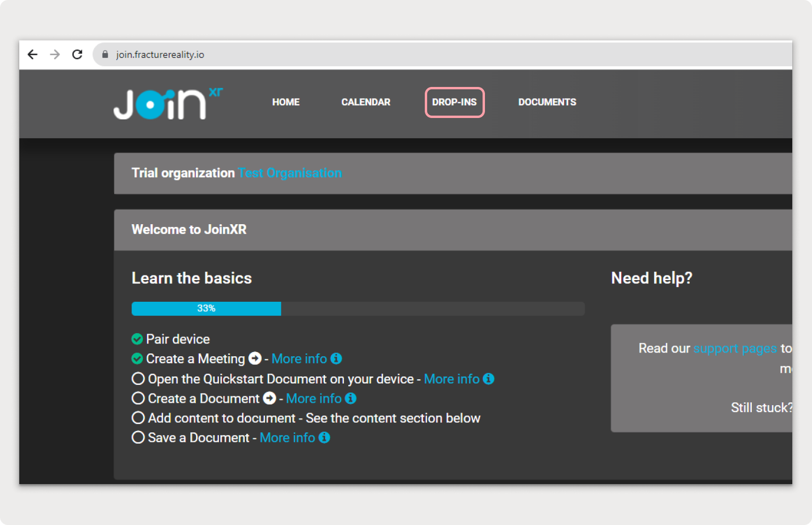The height and width of the screenshot is (525, 812).
Task: Toggle the Create a Meeting checkmark
Action: click(137, 359)
